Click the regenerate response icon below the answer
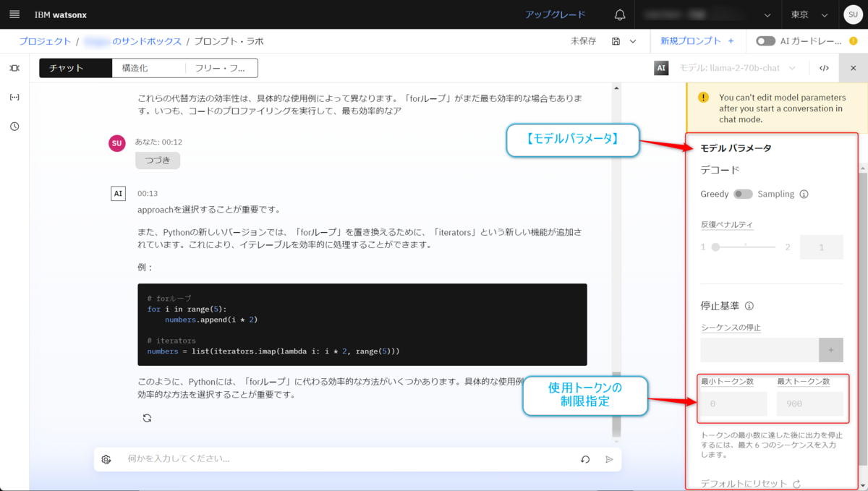868x491 pixels. pos(147,418)
